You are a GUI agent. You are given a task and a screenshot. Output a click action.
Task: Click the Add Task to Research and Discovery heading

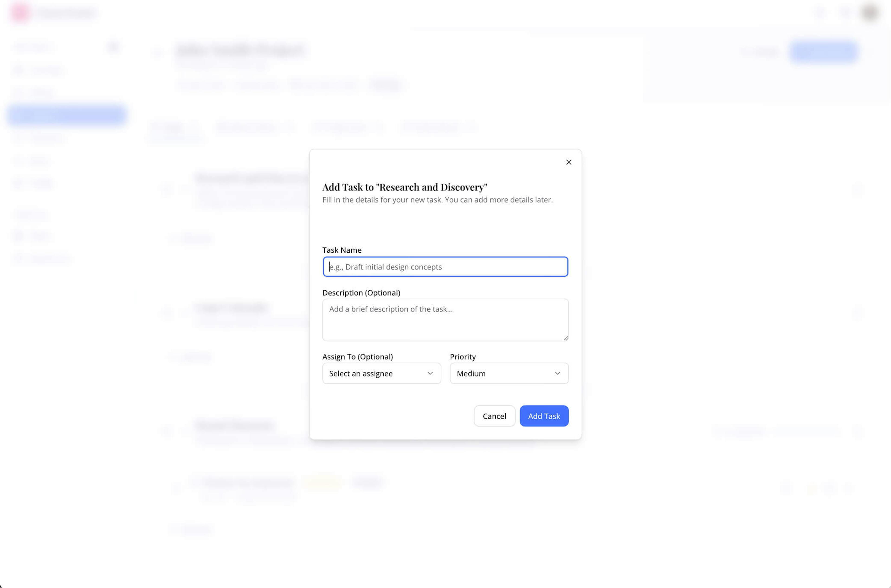click(404, 187)
